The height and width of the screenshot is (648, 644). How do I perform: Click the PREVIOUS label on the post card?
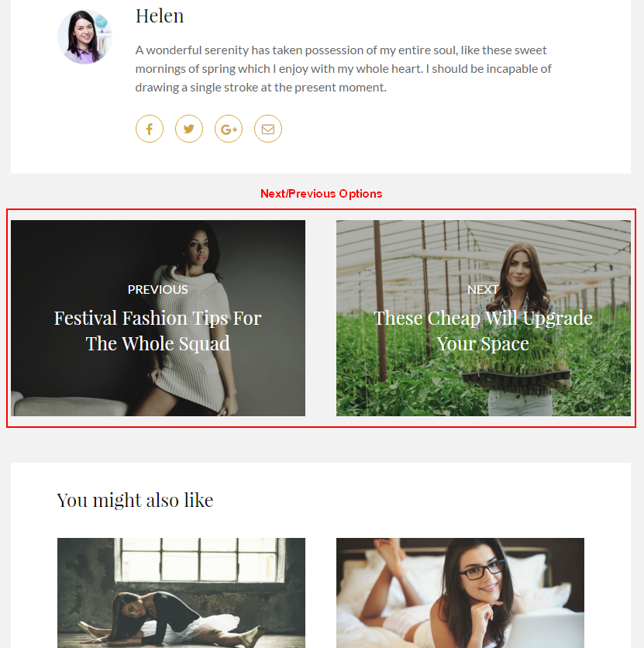158,290
